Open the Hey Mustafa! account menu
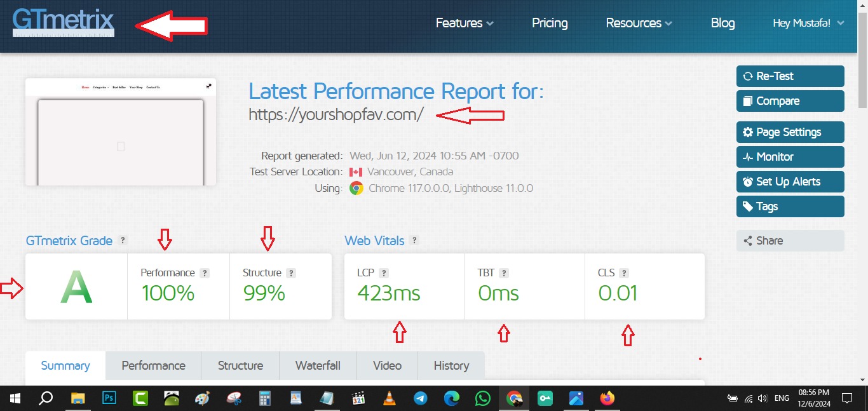This screenshot has height=411, width=868. (x=808, y=24)
